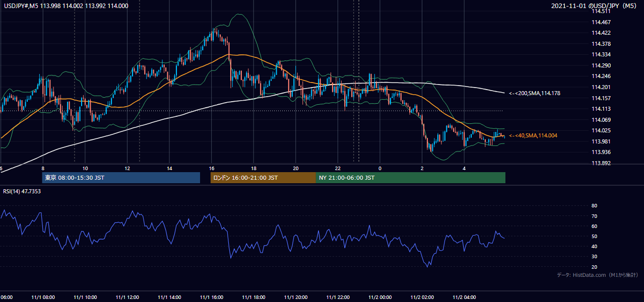Click the RSI scale value 30
Image resolution: width=644 pixels, height=302 pixels.
coord(594,257)
